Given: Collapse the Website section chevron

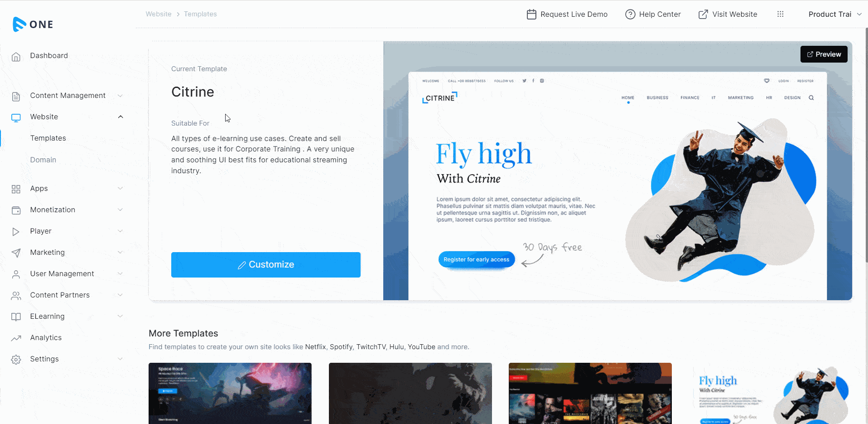Looking at the screenshot, I should tap(121, 117).
